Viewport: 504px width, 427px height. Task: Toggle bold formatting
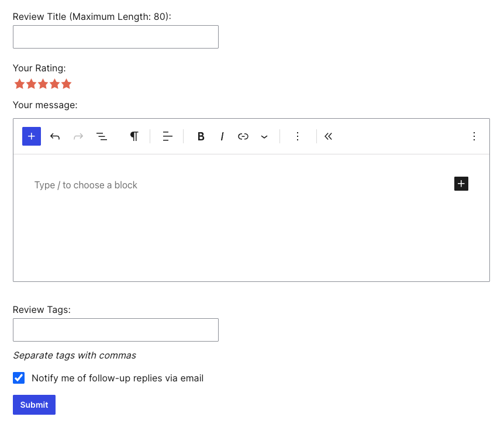click(x=201, y=136)
